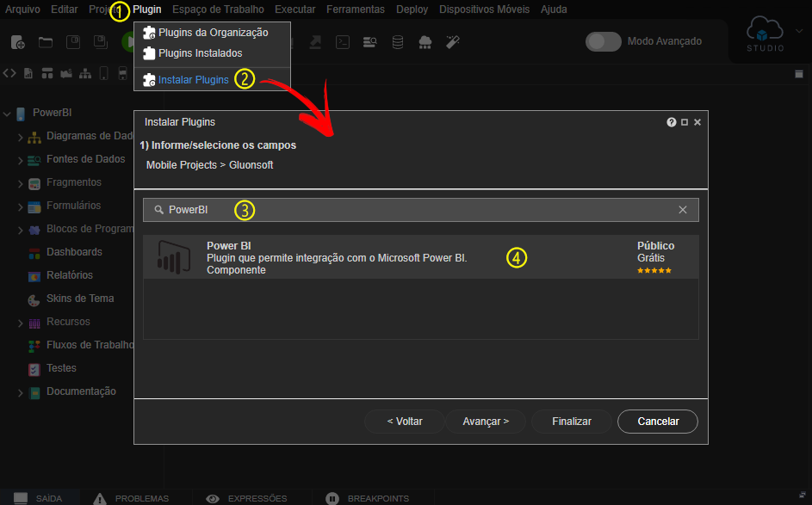Maximize the Instalar Plugins dialog
812x505 pixels.
click(685, 122)
